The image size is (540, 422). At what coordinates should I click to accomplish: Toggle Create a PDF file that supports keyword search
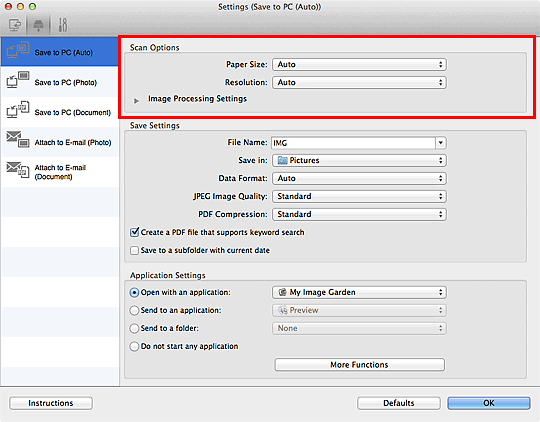pos(135,232)
